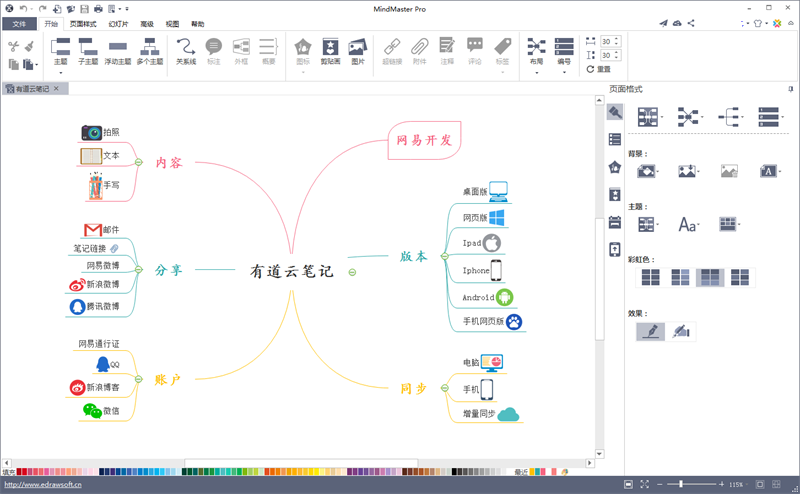Add a 标注 callout

coord(214,52)
